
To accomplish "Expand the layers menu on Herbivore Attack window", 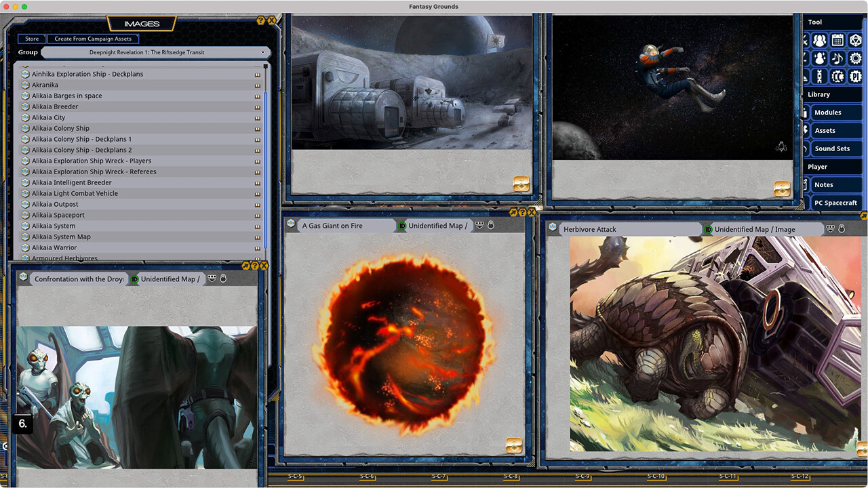I will [x=830, y=229].
